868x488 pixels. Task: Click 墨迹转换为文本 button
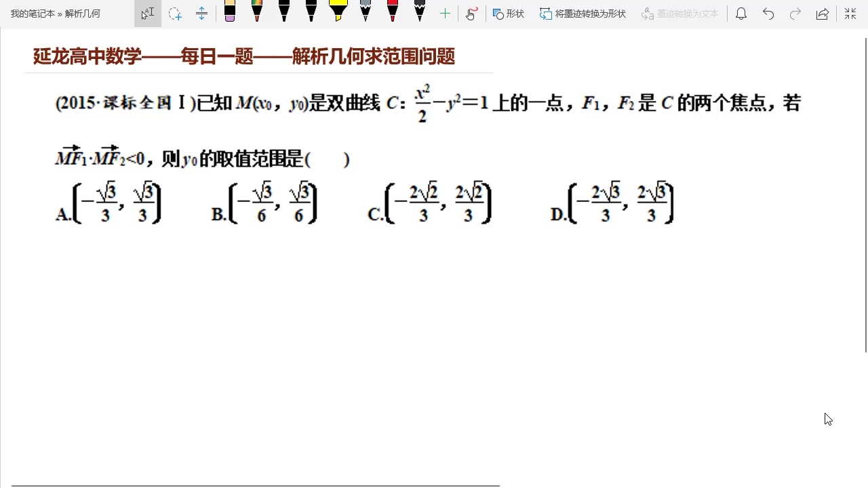click(x=679, y=14)
